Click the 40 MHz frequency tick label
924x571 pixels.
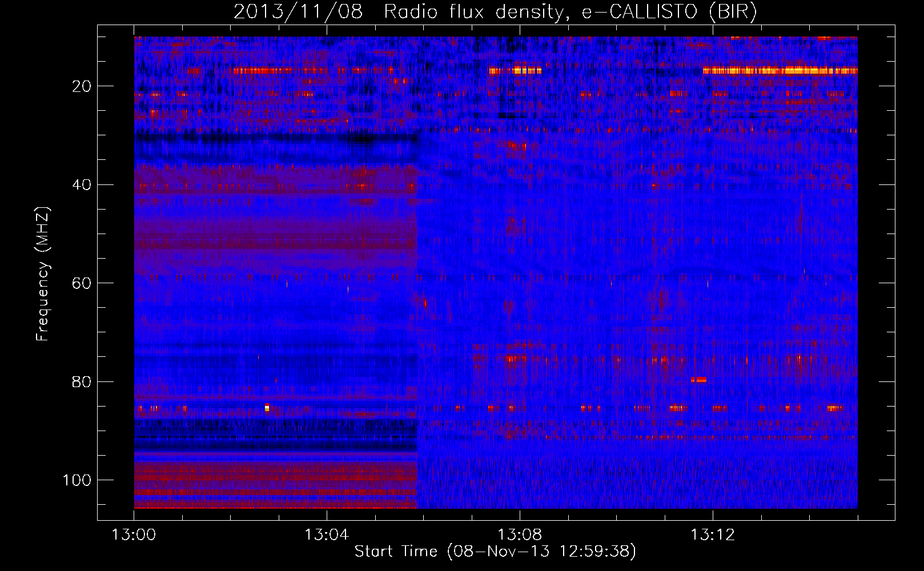tap(82, 185)
